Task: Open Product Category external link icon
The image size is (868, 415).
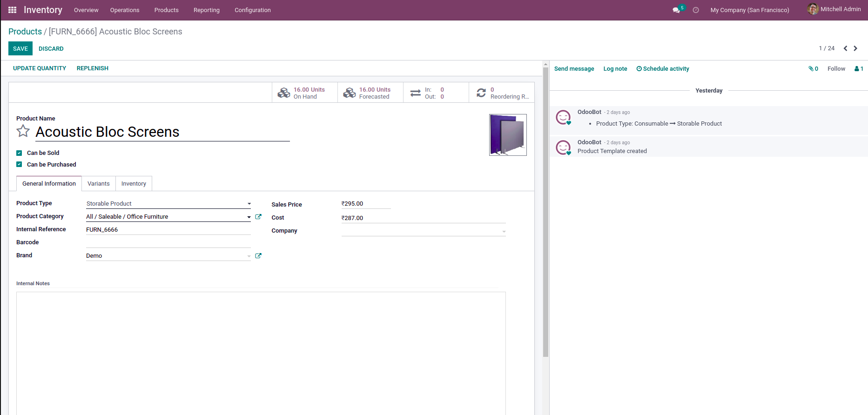Action: (258, 217)
